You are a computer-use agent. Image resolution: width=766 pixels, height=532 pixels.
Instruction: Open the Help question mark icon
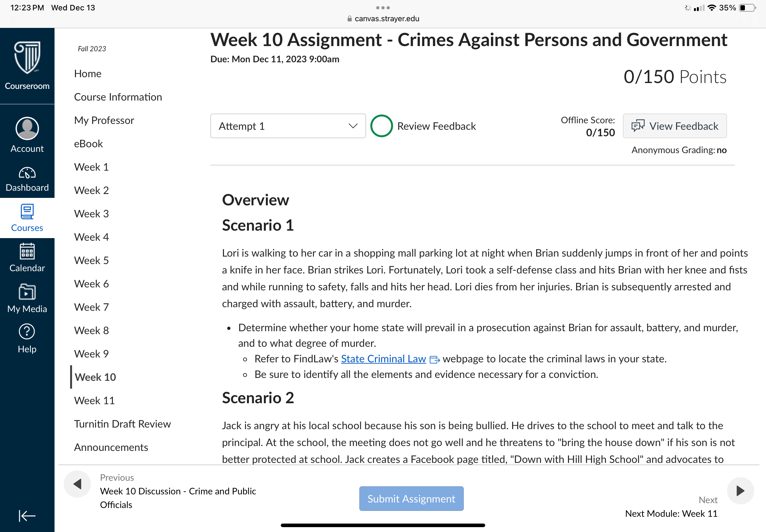click(27, 332)
